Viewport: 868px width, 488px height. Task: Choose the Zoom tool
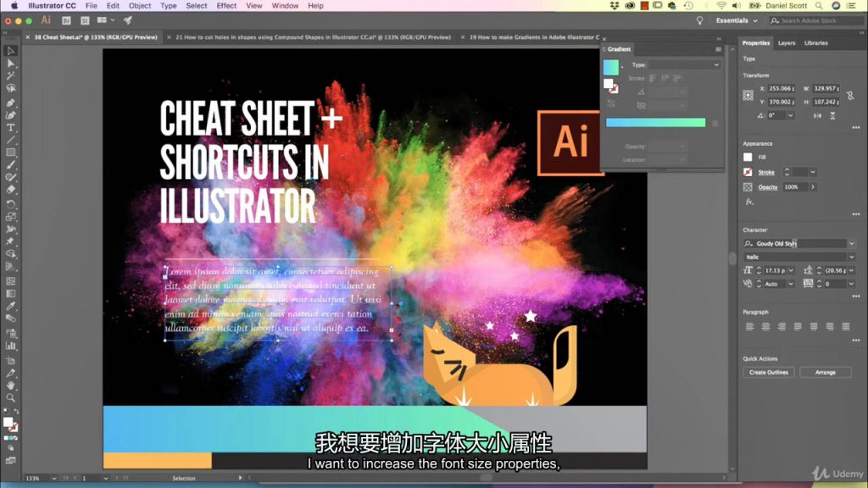pyautogui.click(x=10, y=398)
